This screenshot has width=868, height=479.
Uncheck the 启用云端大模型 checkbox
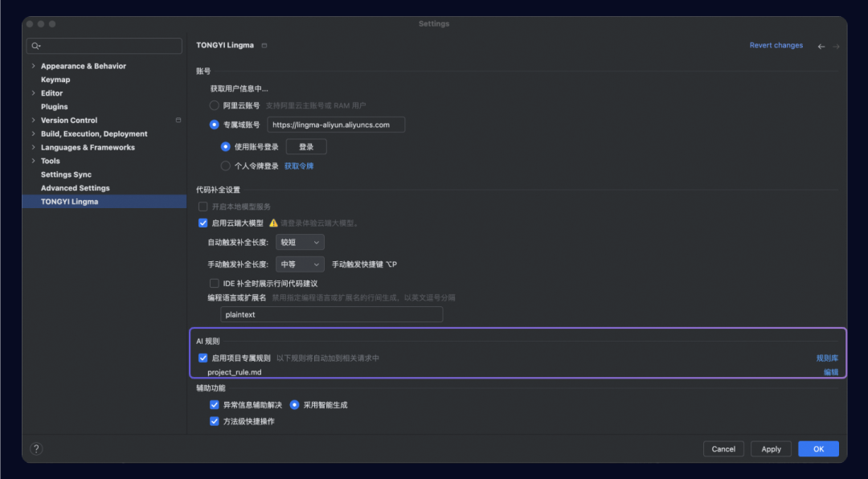[203, 223]
